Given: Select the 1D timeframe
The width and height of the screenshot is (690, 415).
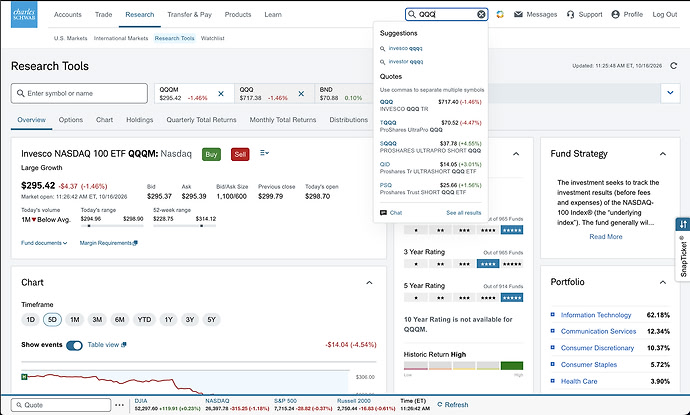Looking at the screenshot, I should pos(30,320).
